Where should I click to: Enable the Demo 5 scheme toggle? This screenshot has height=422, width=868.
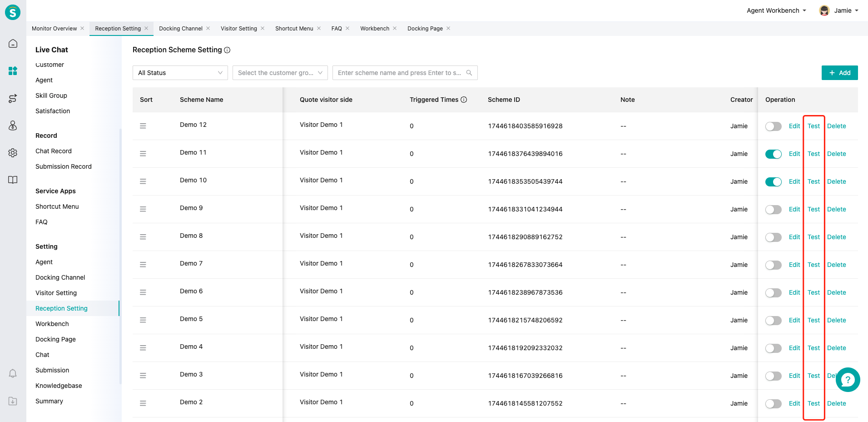[x=774, y=321]
